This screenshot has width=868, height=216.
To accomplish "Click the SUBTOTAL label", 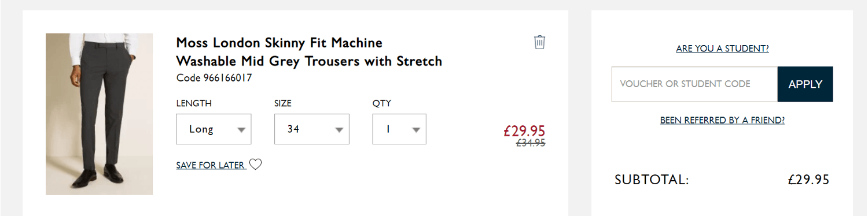I will point(652,180).
